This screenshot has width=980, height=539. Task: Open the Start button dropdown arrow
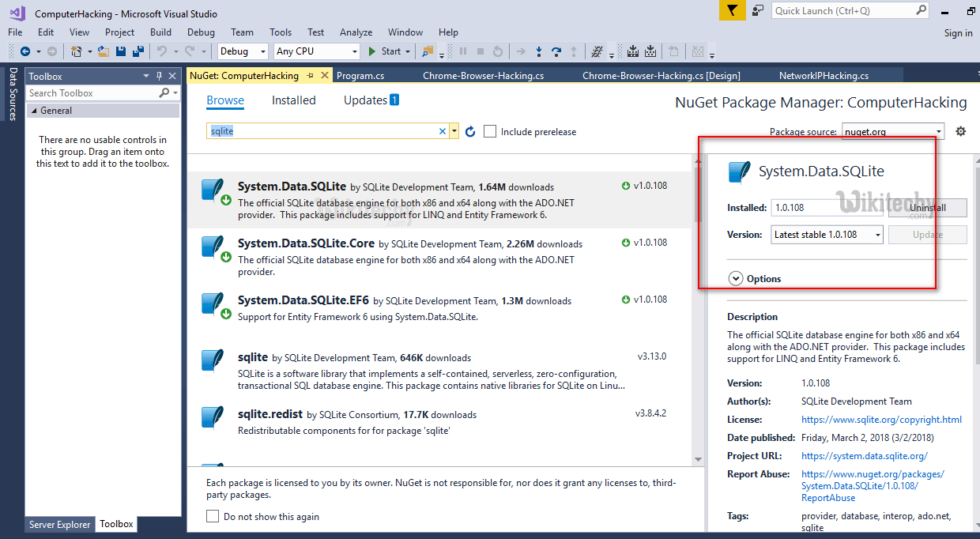[408, 51]
